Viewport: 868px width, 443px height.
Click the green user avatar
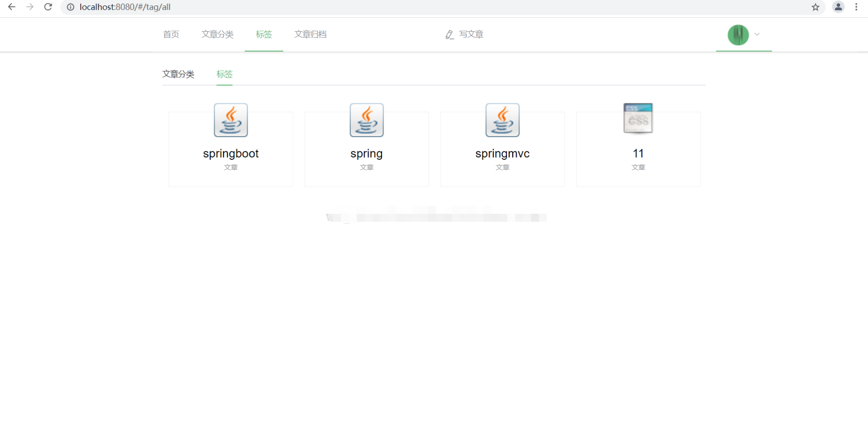pyautogui.click(x=738, y=35)
